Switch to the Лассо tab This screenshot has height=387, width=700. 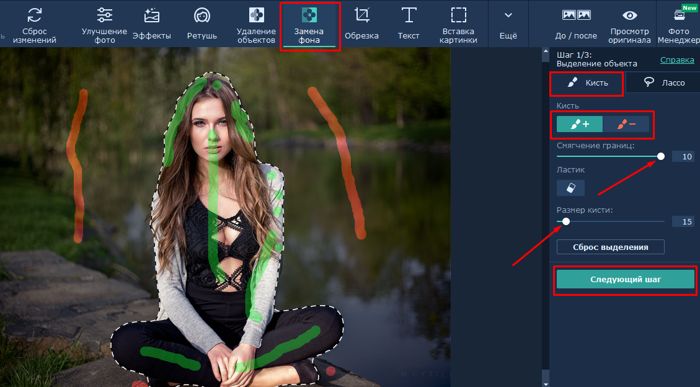click(x=663, y=83)
